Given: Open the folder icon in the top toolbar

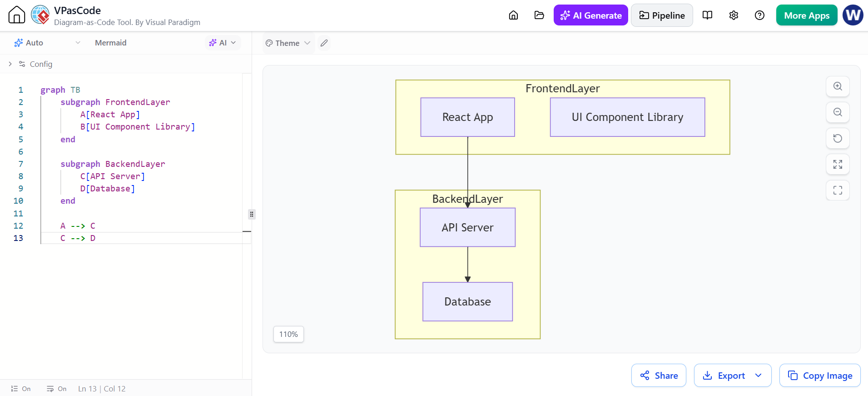Looking at the screenshot, I should click(x=539, y=15).
